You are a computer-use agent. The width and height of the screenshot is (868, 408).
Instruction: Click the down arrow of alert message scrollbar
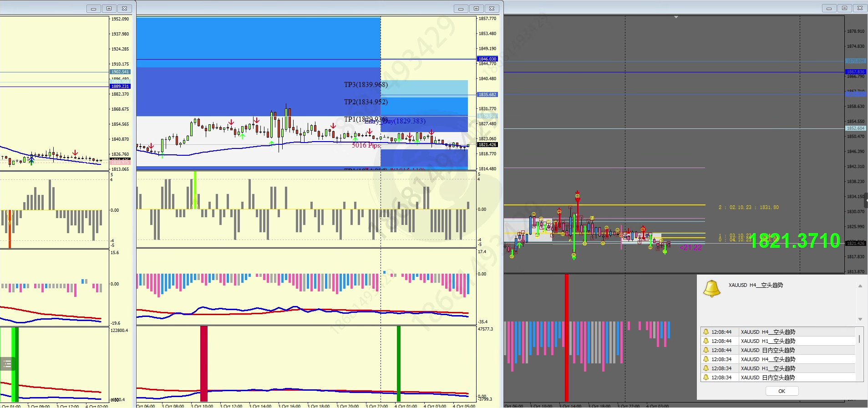tap(860, 319)
